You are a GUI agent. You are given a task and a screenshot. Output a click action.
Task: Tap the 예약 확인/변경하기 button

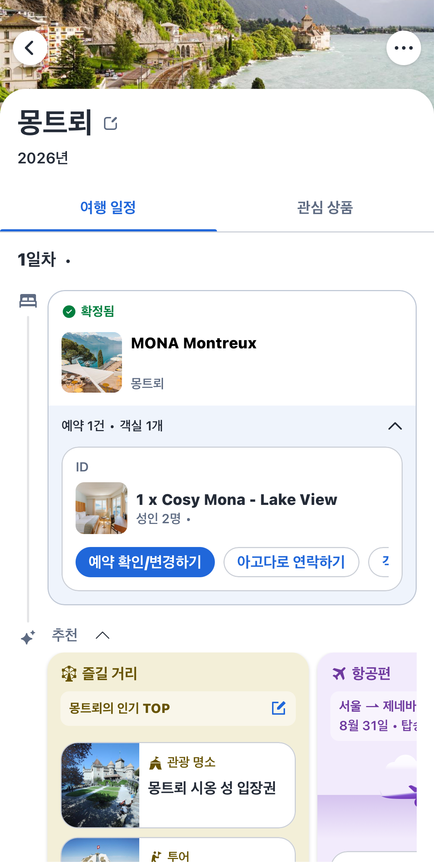[145, 562]
